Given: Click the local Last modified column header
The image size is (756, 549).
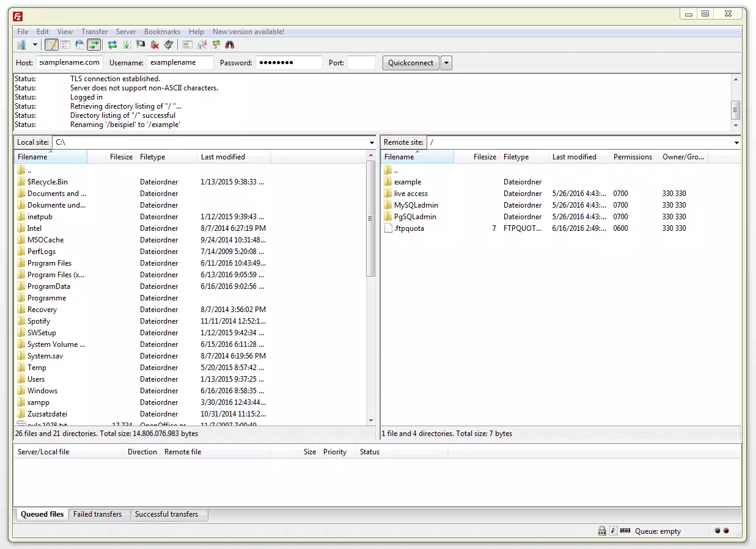Looking at the screenshot, I should coord(234,157).
